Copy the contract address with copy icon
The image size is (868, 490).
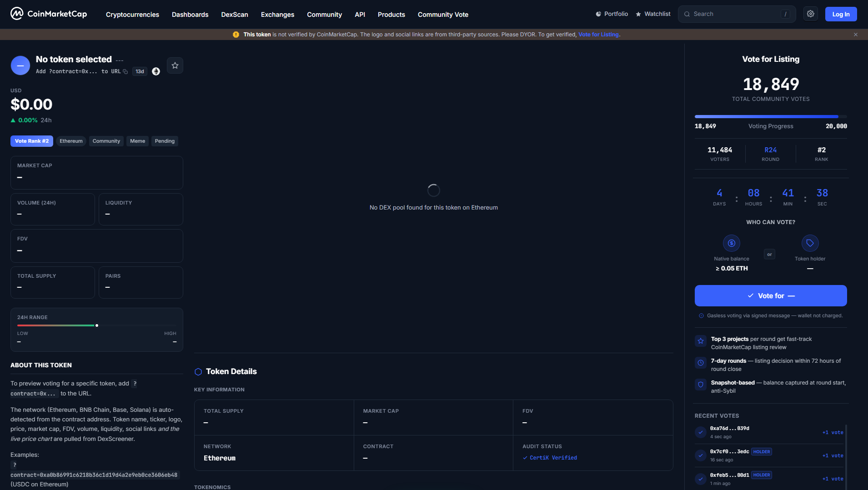point(125,72)
